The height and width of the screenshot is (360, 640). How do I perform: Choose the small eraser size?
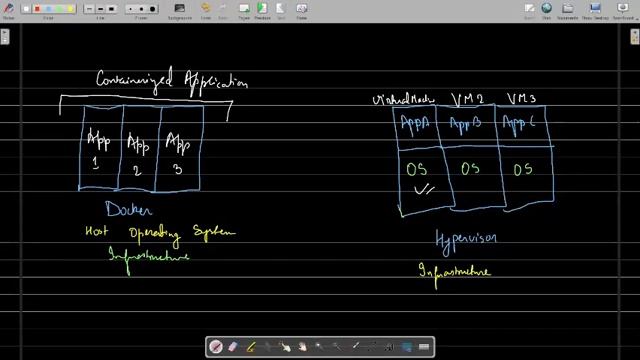[131, 9]
